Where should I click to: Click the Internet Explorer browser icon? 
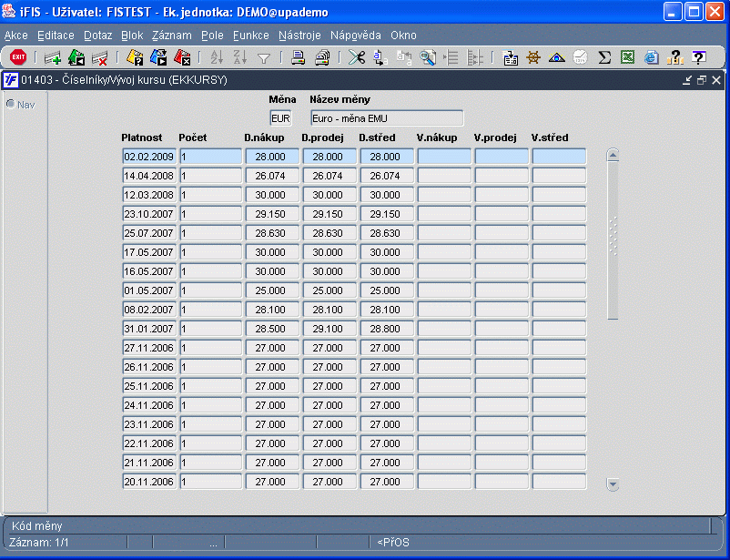coord(652,57)
